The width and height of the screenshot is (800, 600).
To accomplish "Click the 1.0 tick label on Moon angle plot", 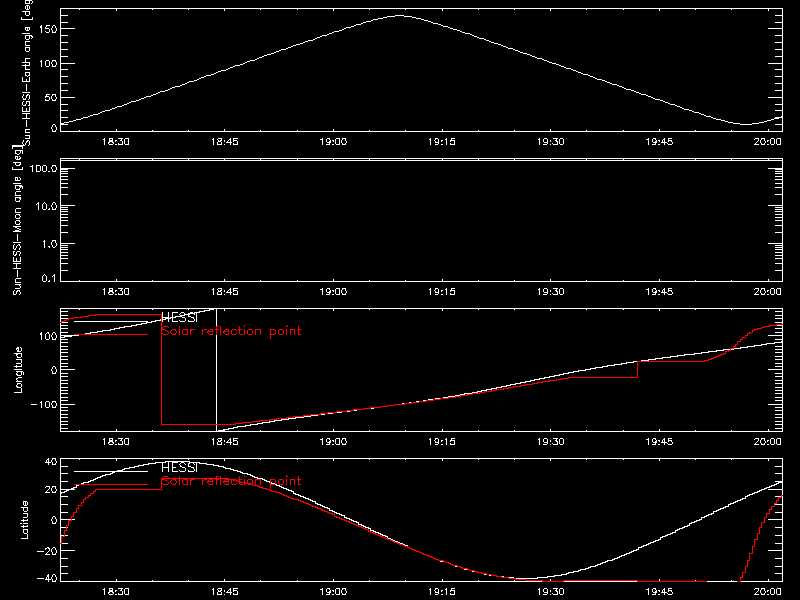I will tap(49, 244).
